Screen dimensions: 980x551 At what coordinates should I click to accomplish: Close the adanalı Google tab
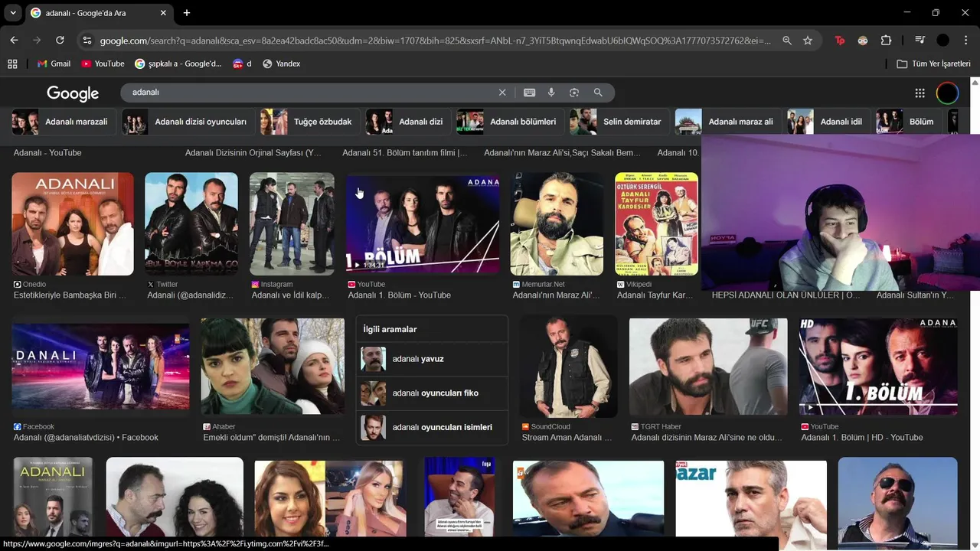[163, 13]
